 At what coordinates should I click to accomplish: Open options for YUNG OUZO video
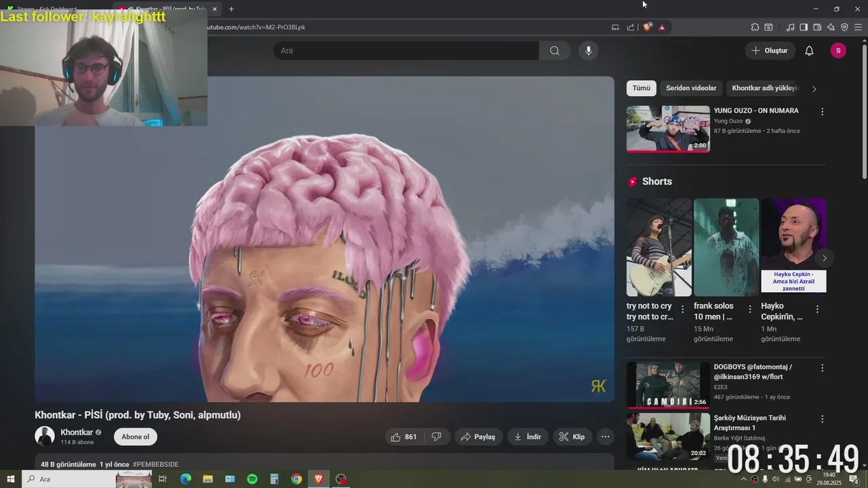(x=823, y=112)
